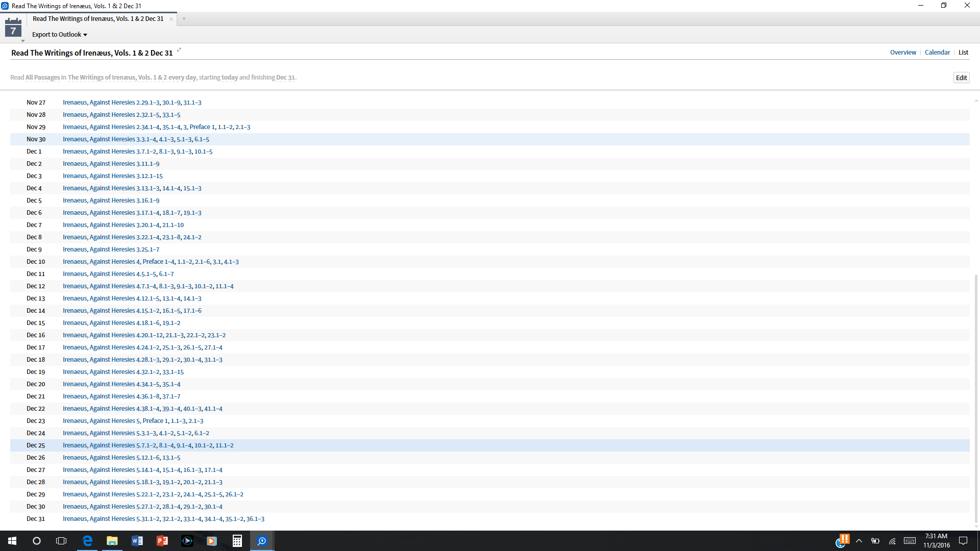Show hidden system tray icons

(859, 541)
